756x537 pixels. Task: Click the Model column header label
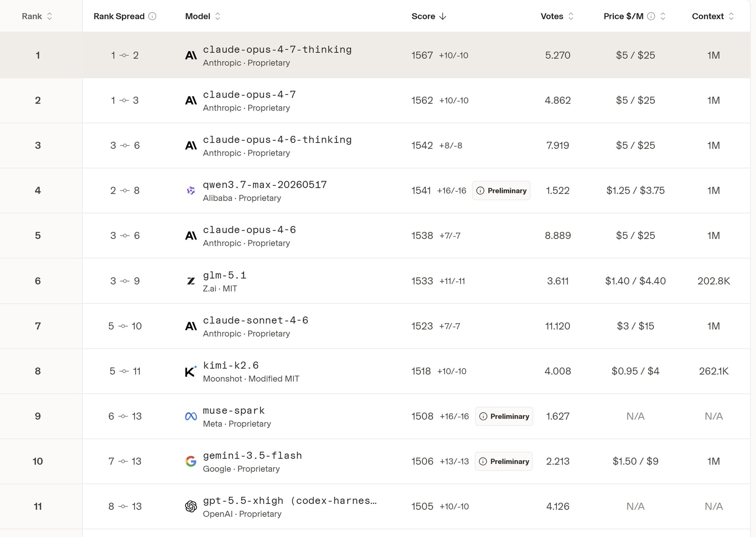pos(198,16)
